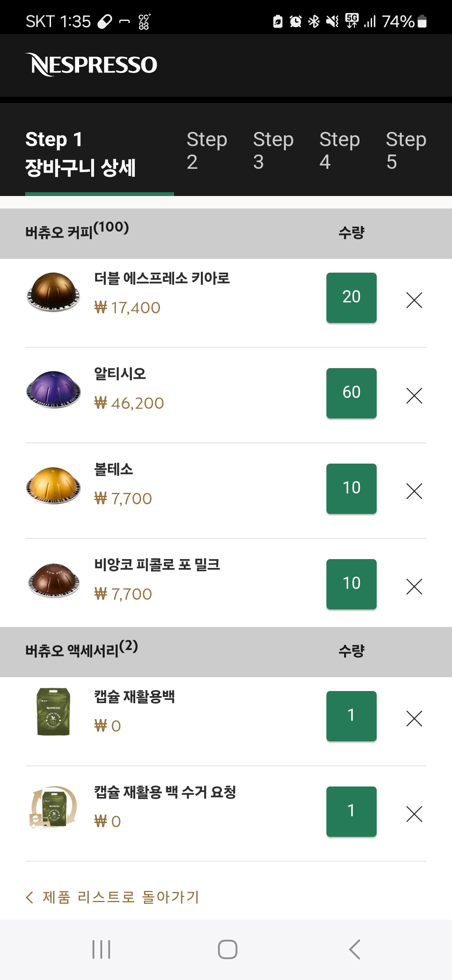This screenshot has width=452, height=980.
Task: Go to Step 3 tab
Action: (x=273, y=150)
